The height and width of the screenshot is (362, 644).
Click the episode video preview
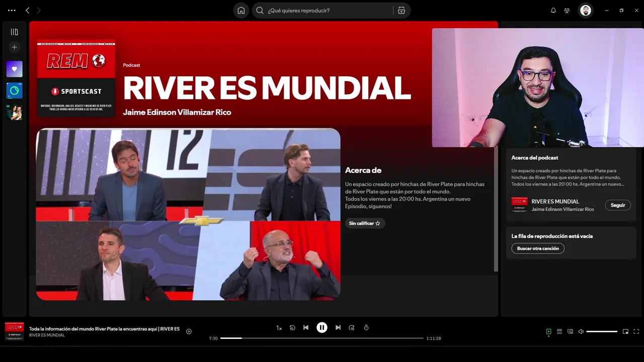pos(188,214)
